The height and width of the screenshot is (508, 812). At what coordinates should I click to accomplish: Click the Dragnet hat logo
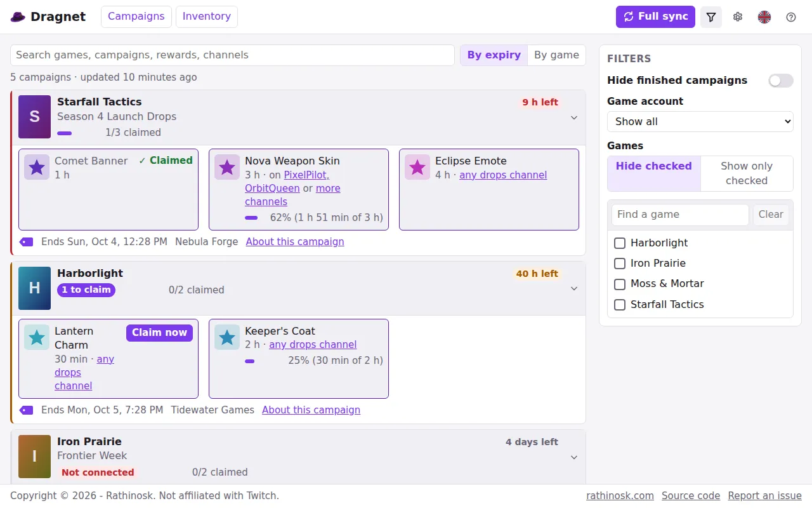tap(18, 17)
